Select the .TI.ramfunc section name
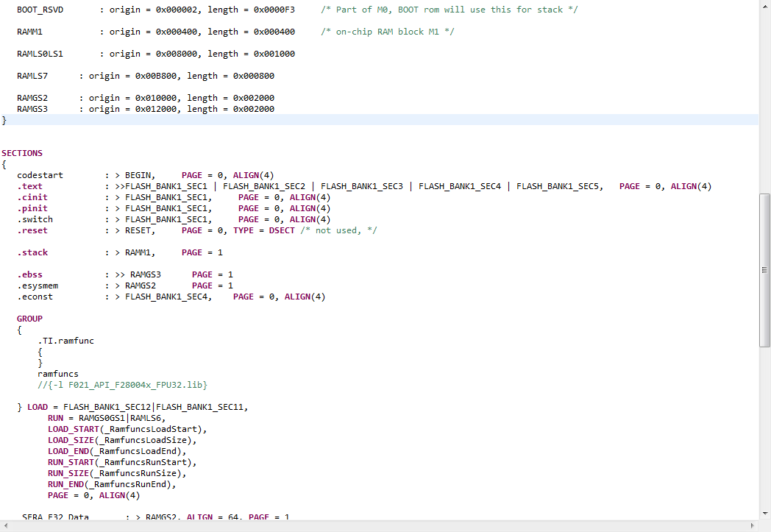The width and height of the screenshot is (771, 532). pos(65,340)
